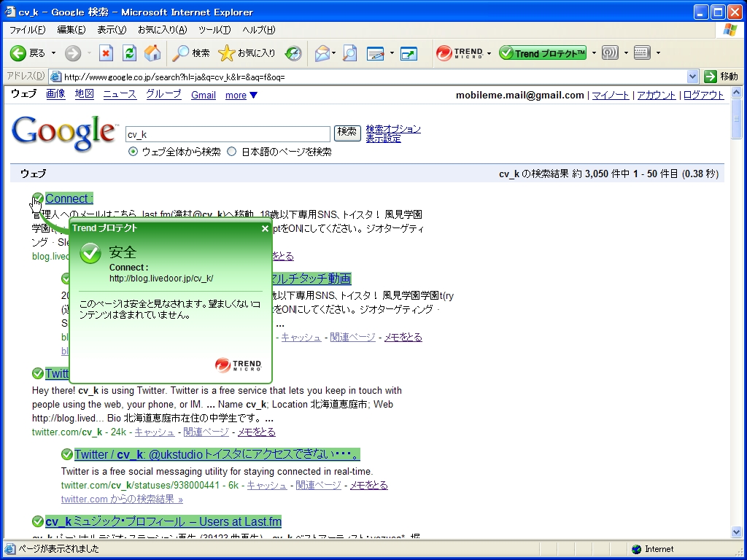Open keyboard icon dropdown arrow
Screen dimensions: 747x560
(x=659, y=52)
